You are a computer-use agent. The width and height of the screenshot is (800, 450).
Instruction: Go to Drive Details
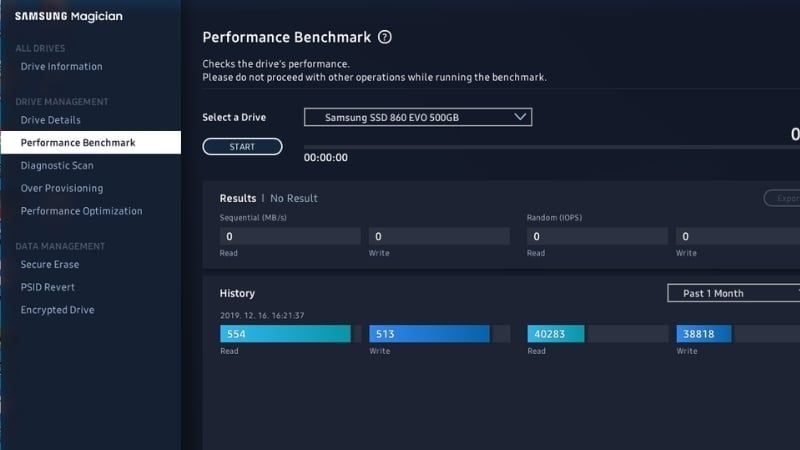[51, 120]
